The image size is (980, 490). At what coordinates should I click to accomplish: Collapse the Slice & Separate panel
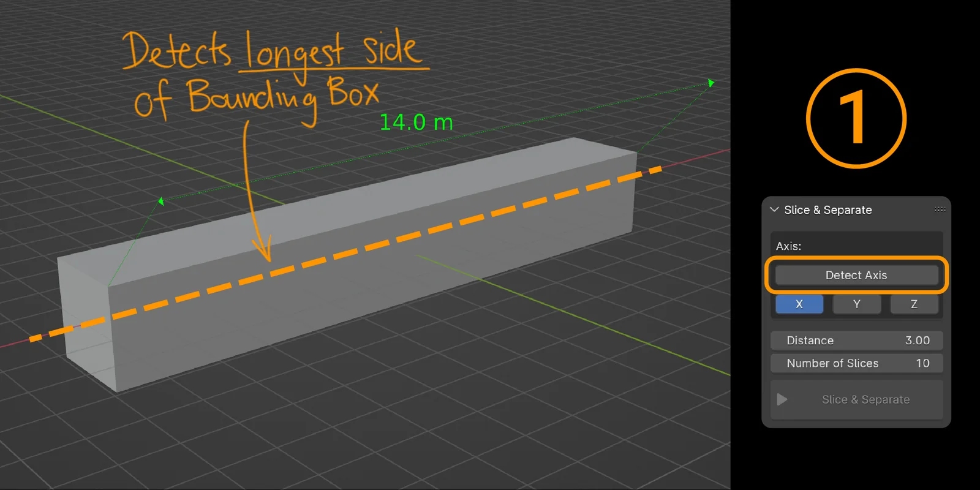(774, 209)
